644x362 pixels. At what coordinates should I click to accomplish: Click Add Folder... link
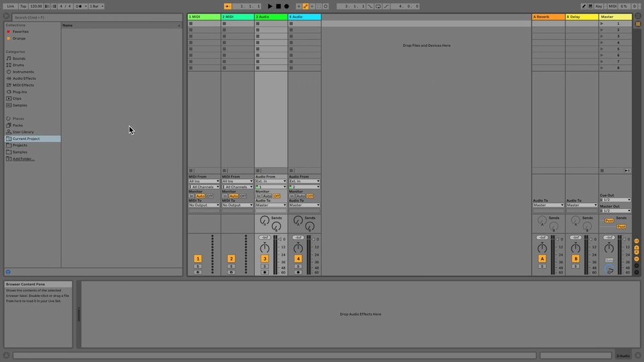coord(23,159)
